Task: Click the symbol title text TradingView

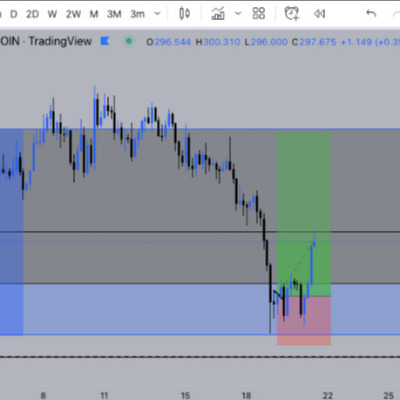Action: pyautogui.click(x=60, y=41)
